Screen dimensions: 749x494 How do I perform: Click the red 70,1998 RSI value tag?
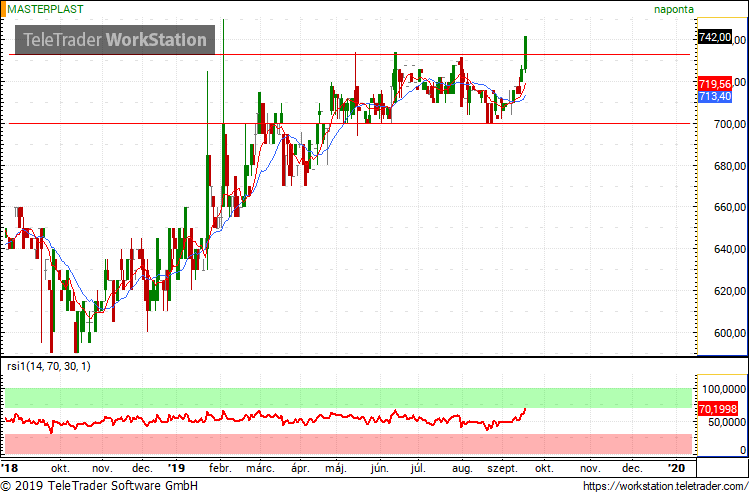point(717,409)
